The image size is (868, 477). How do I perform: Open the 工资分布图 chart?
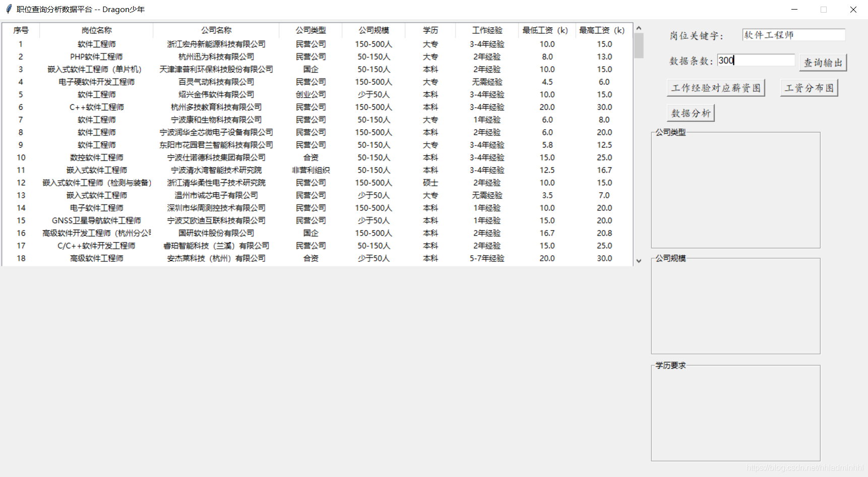pyautogui.click(x=809, y=88)
